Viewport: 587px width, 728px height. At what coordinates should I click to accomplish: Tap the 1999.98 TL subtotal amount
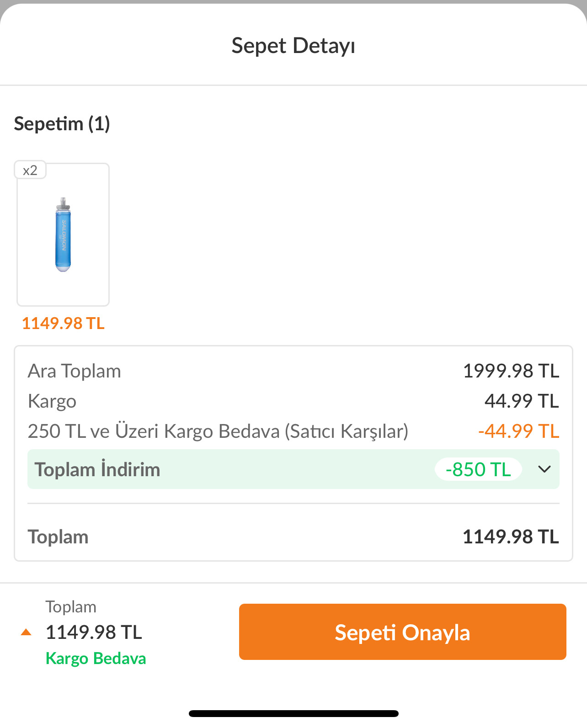click(511, 371)
